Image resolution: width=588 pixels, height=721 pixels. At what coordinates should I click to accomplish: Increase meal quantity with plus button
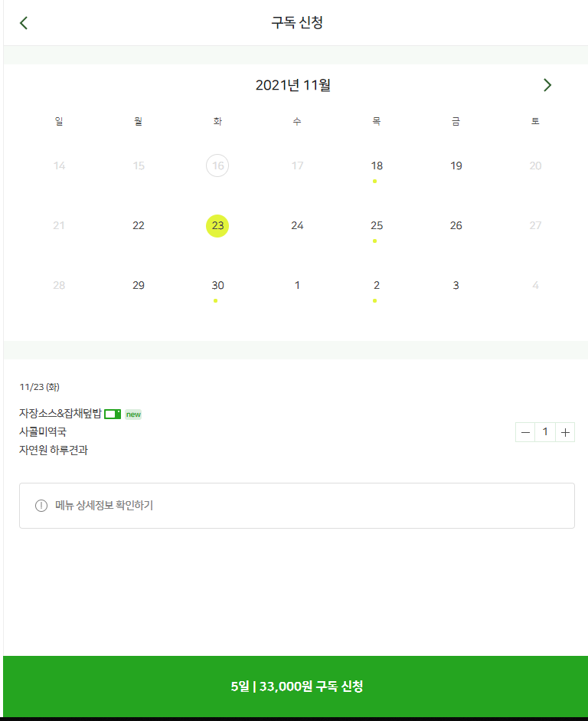565,432
